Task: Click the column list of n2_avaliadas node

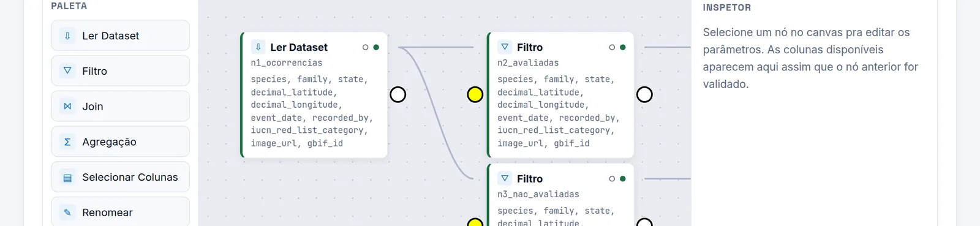Action: pos(559,111)
